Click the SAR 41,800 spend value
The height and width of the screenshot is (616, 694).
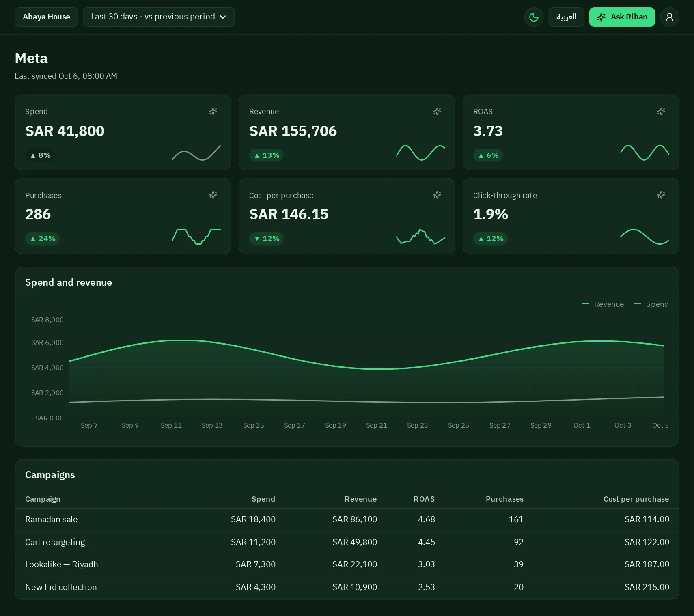[x=65, y=131]
